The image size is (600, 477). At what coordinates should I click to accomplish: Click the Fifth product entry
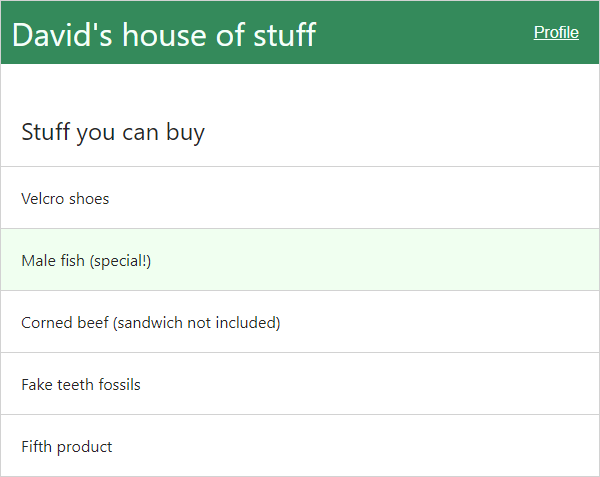(67, 446)
